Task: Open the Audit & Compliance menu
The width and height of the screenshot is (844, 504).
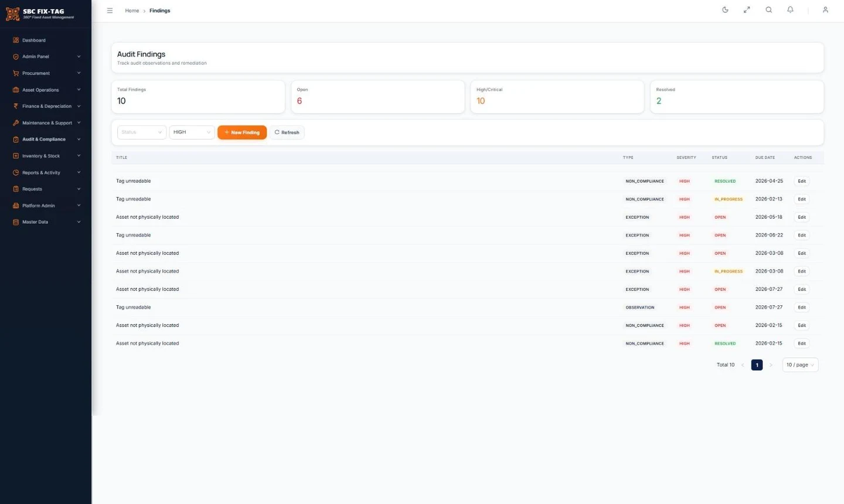Action: (x=46, y=139)
